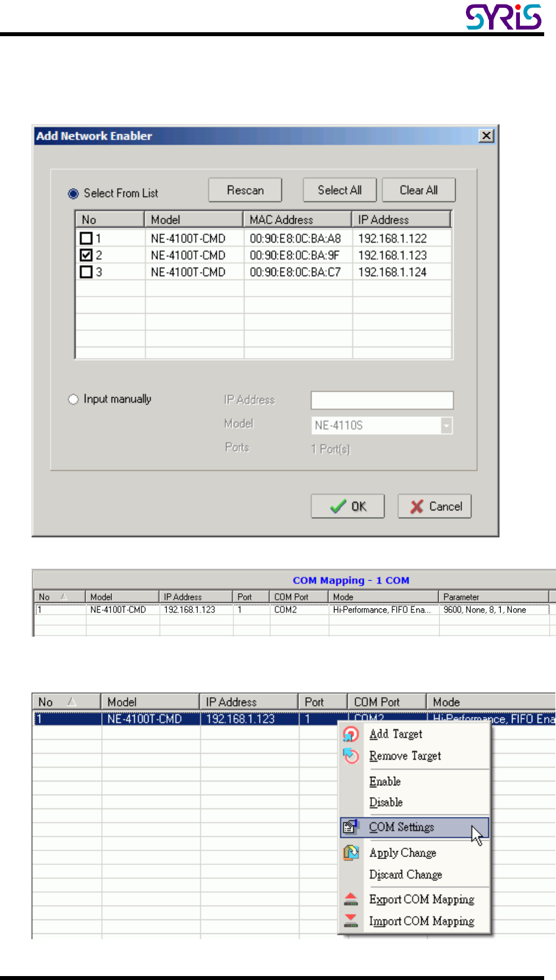The width and height of the screenshot is (556, 980).
Task: Check the box for device number 1
Action: pyautogui.click(x=86, y=238)
